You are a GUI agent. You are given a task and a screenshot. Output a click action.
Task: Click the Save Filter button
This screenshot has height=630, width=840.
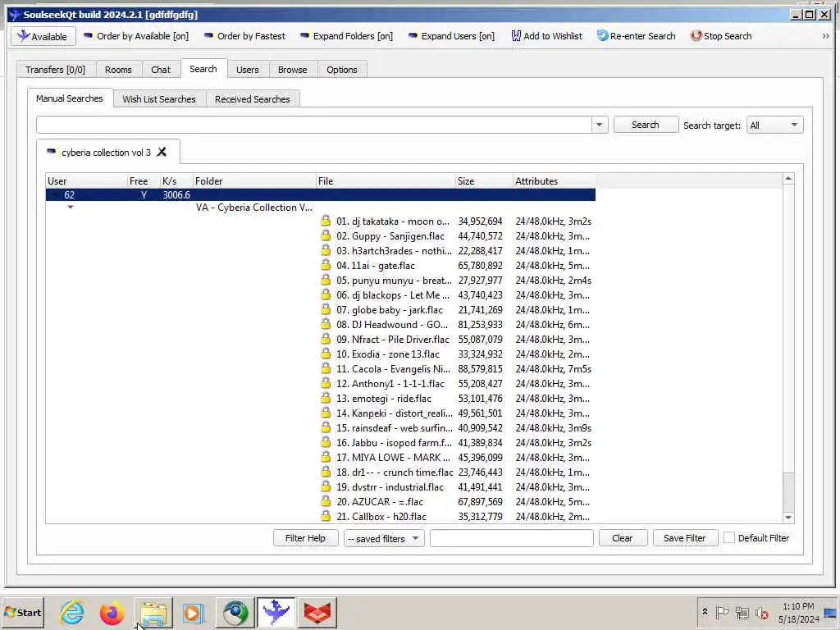(685, 538)
